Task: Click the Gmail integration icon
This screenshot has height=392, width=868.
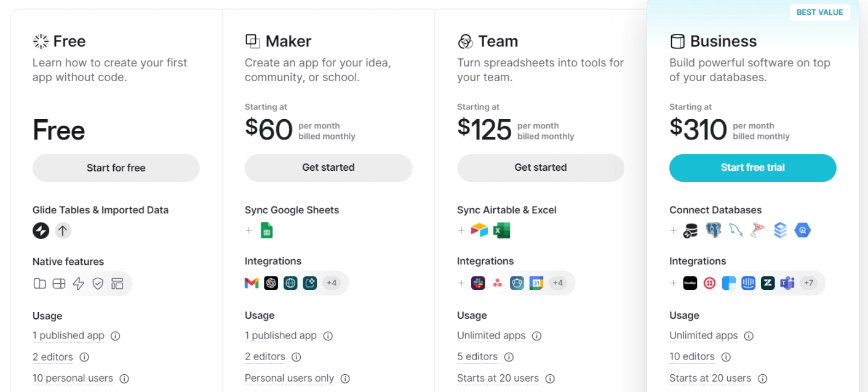Action: tap(252, 283)
